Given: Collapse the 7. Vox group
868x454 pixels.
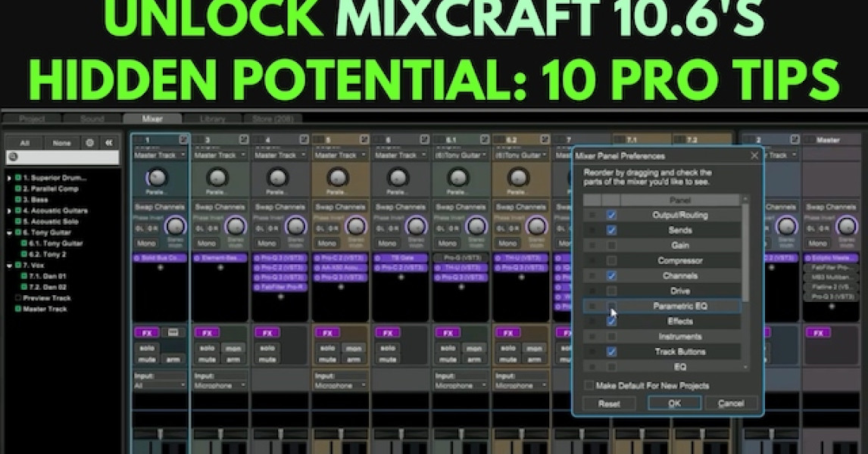Looking at the screenshot, I should click(9, 266).
